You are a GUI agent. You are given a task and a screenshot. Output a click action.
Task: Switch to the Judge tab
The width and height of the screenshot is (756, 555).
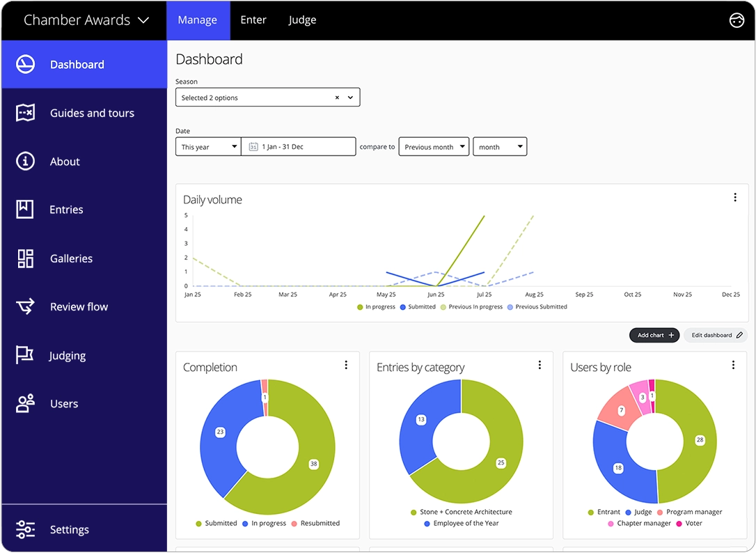click(302, 20)
